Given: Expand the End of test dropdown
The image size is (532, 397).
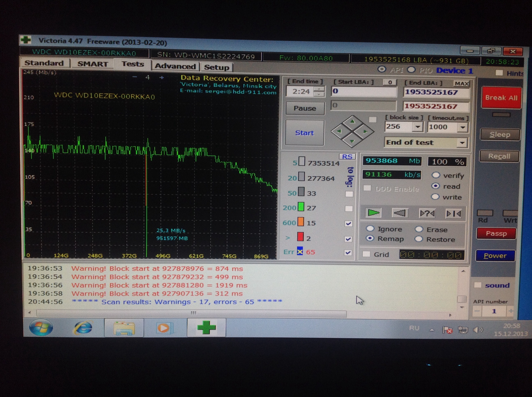Looking at the screenshot, I should pos(462,143).
